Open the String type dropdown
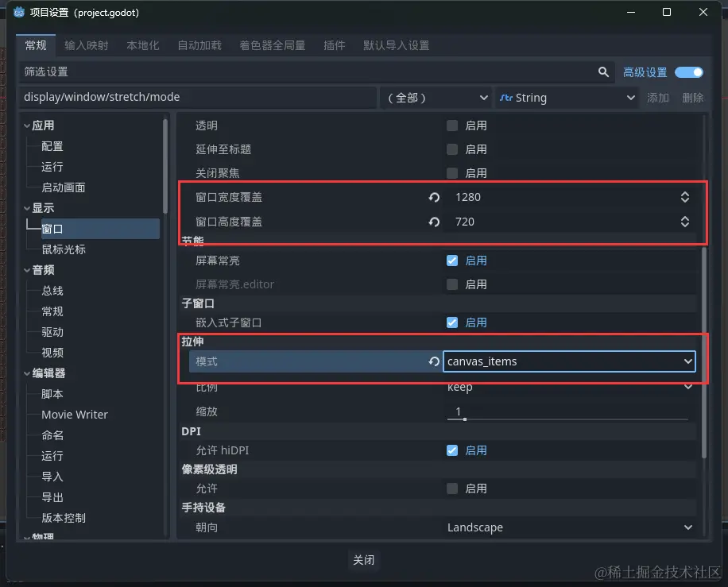728x587 pixels. 567,98
